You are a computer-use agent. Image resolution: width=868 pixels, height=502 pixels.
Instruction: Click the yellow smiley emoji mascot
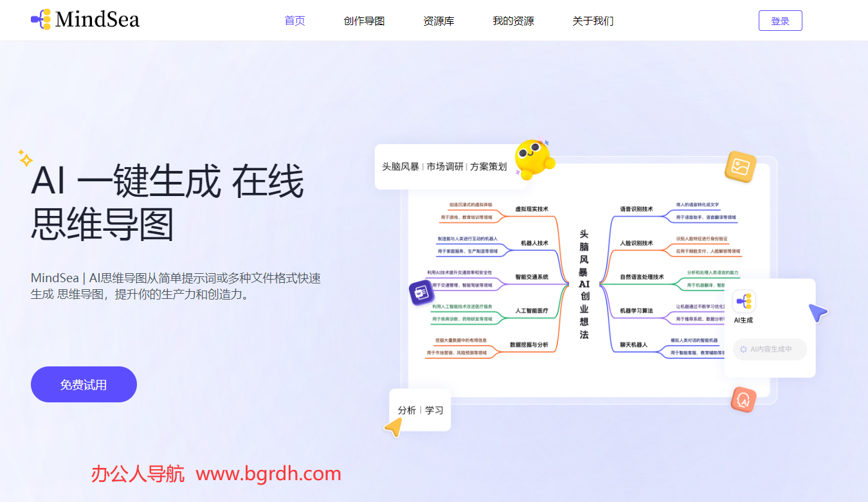click(x=534, y=159)
